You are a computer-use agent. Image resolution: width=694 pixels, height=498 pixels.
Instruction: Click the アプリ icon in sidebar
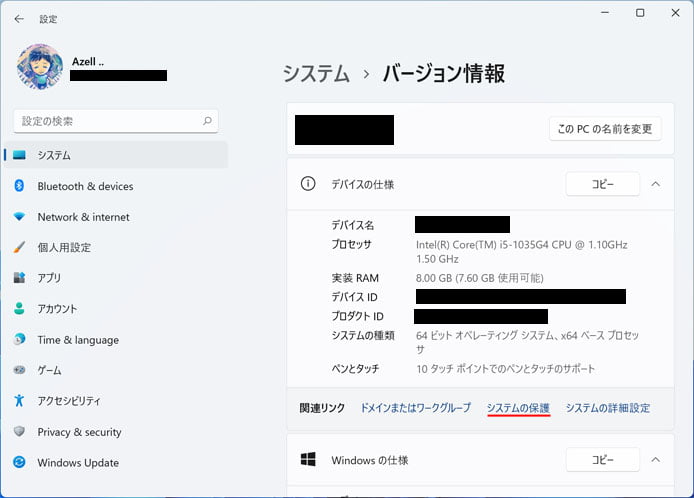point(19,278)
